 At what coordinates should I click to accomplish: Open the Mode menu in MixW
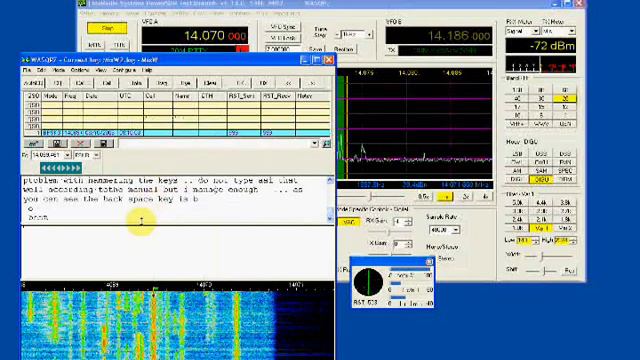coord(58,70)
